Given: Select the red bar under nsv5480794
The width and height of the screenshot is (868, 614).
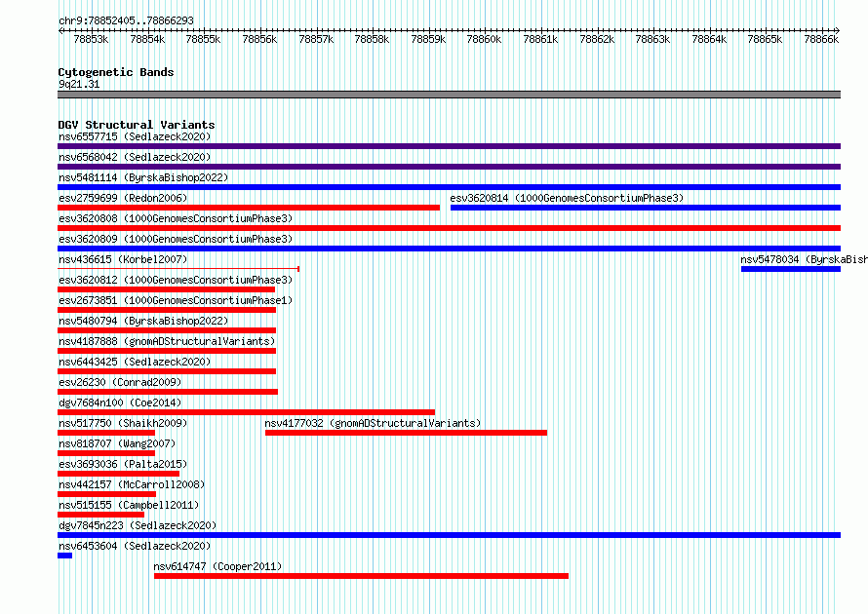Looking at the screenshot, I should [167, 330].
